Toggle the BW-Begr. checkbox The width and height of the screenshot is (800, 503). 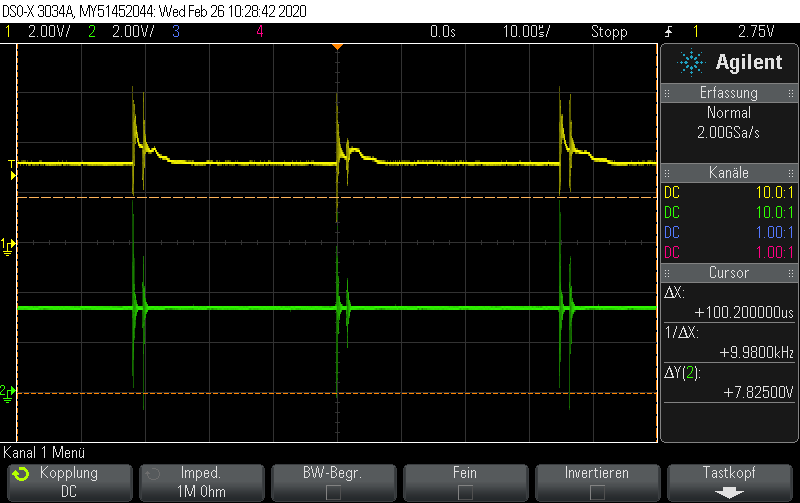pyautogui.click(x=333, y=492)
